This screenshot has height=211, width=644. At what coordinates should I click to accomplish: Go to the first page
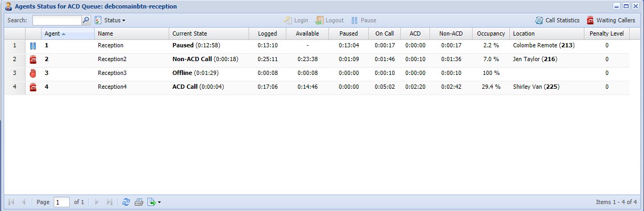pos(11,202)
